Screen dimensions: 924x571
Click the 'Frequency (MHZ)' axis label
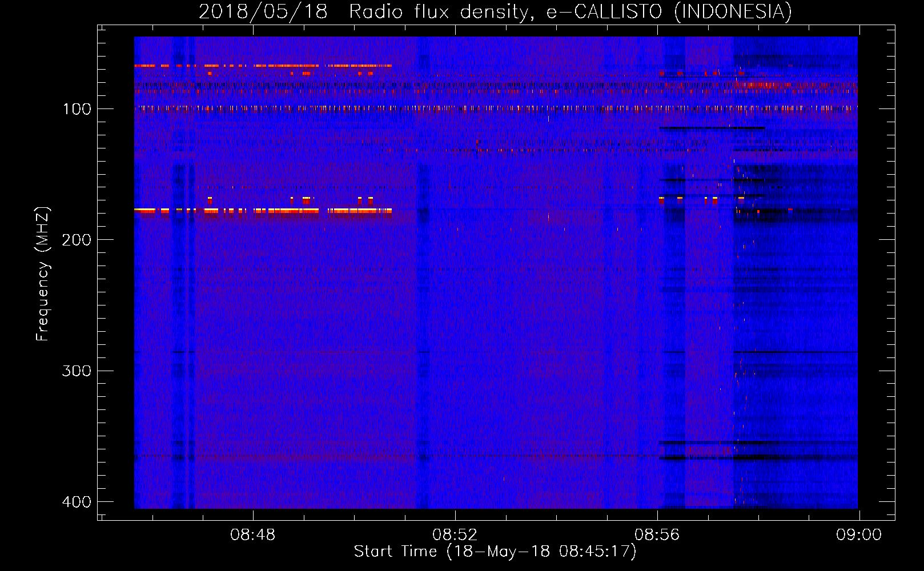coord(42,274)
